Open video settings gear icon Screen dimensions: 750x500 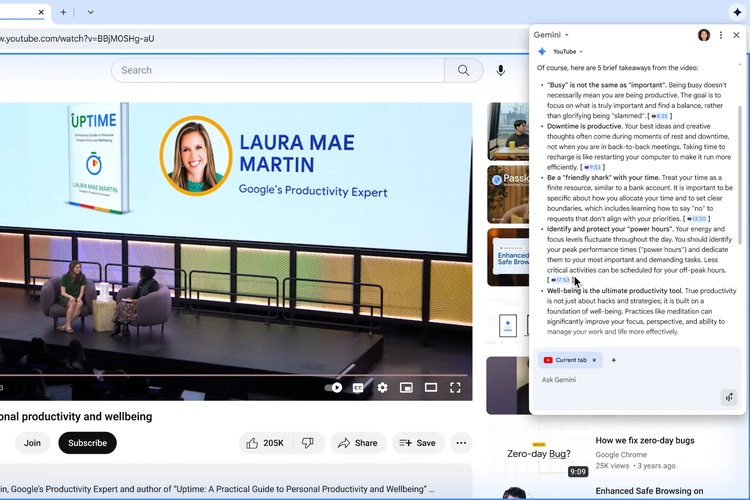382,388
